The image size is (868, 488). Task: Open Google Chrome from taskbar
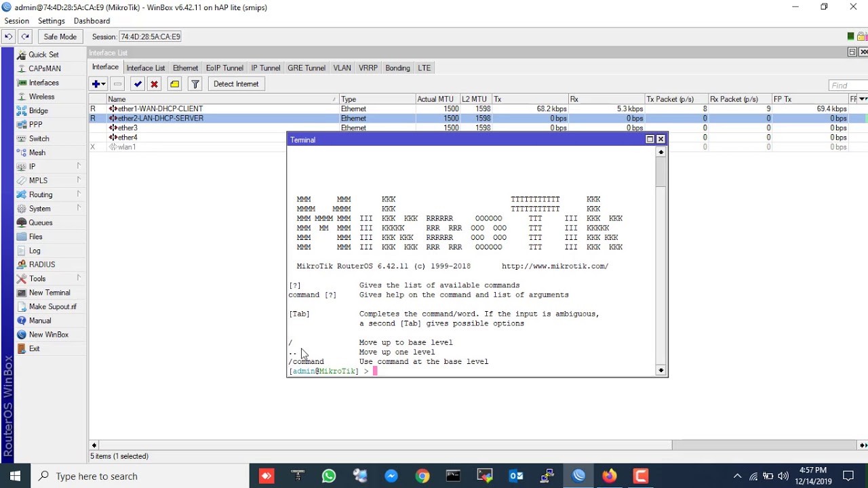422,476
